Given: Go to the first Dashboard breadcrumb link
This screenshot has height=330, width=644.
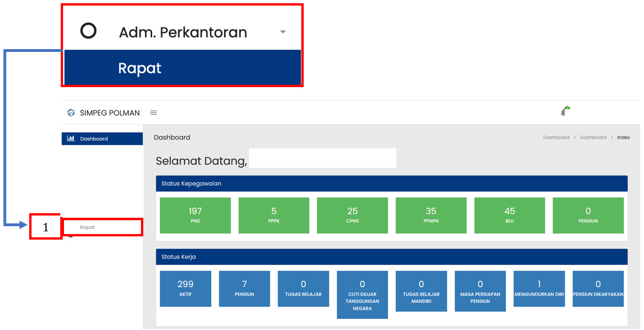Looking at the screenshot, I should (556, 138).
